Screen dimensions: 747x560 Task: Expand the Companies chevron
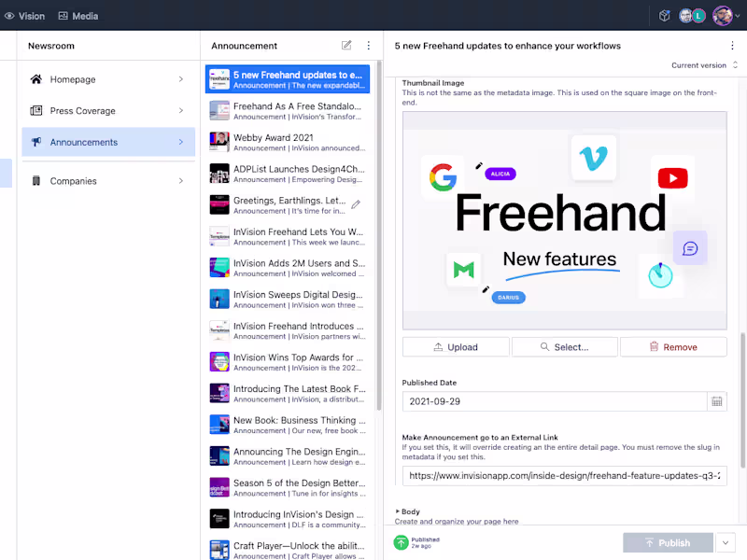(x=181, y=181)
